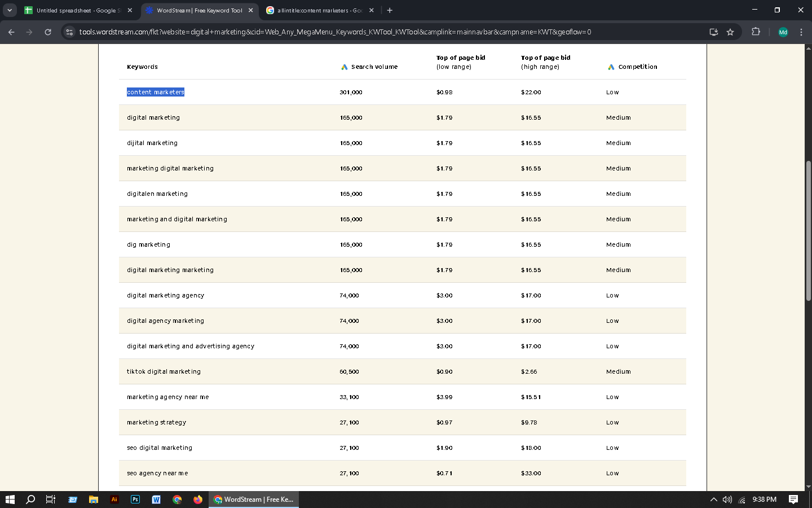Viewport: 812px width, 508px height.
Task: Open the tab search dropdown arrow
Action: pyautogui.click(x=10, y=10)
